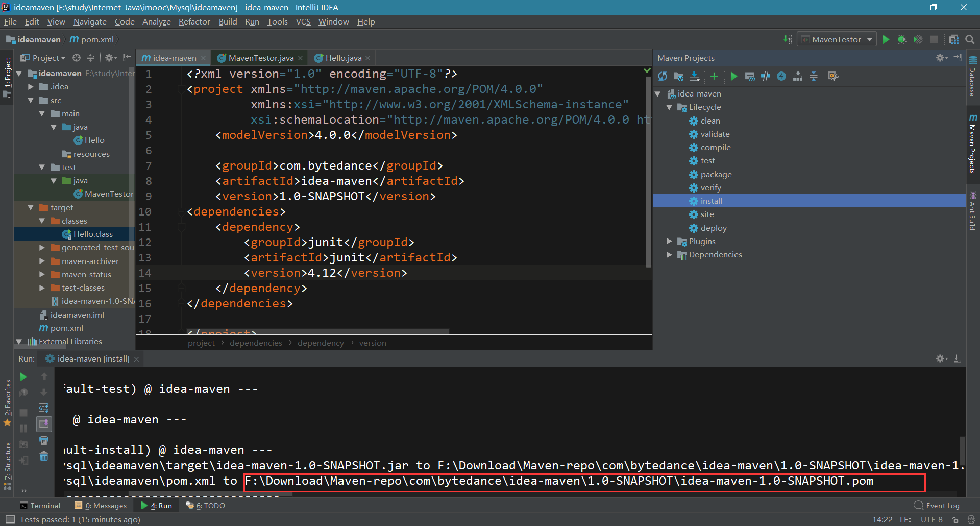980x526 pixels.
Task: Close the idea-maven [install] run tab
Action: [136, 359]
